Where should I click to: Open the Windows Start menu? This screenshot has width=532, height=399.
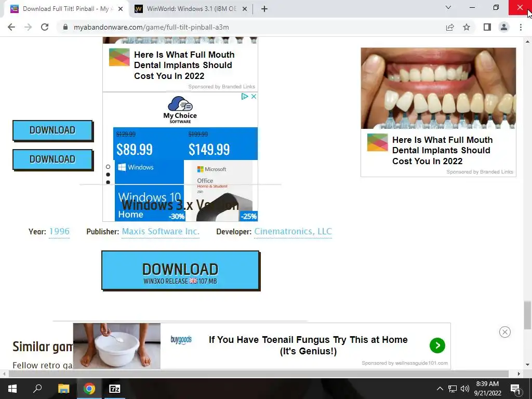point(12,389)
